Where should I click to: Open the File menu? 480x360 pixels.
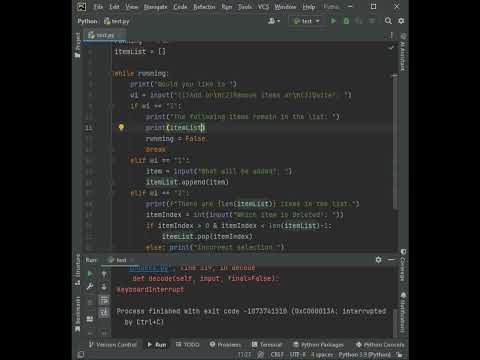98,7
